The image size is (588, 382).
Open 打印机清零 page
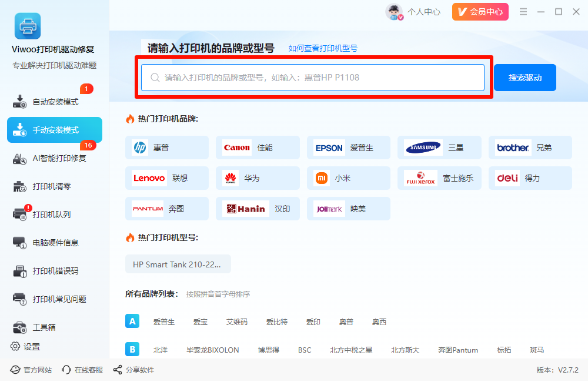(x=54, y=186)
